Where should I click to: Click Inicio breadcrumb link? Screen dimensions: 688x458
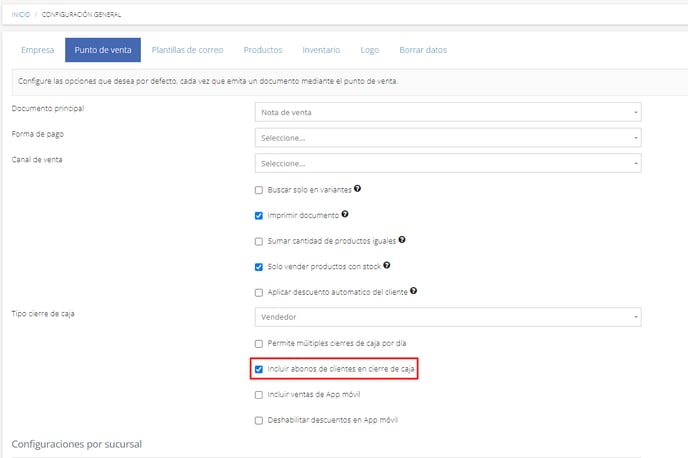tap(21, 14)
